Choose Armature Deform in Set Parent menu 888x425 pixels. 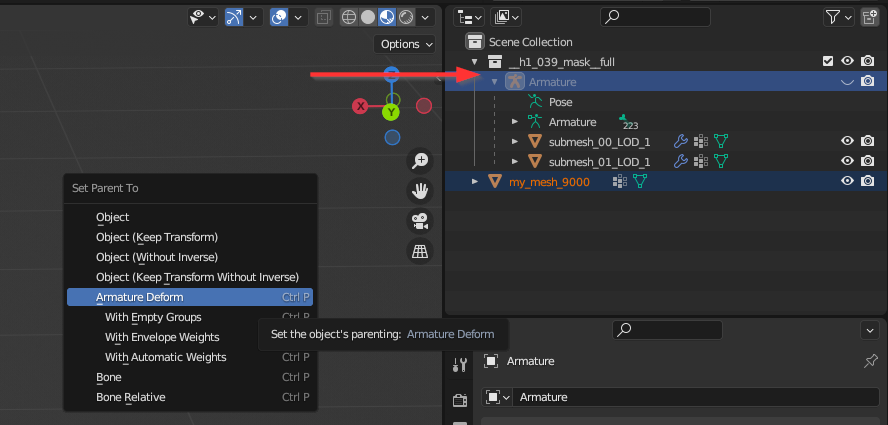tap(190, 297)
